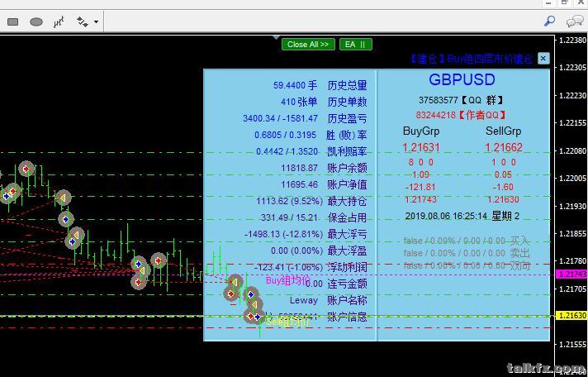Click the grayed '买入' row
Image resolution: width=588 pixels, height=377 pixels.
point(467,241)
